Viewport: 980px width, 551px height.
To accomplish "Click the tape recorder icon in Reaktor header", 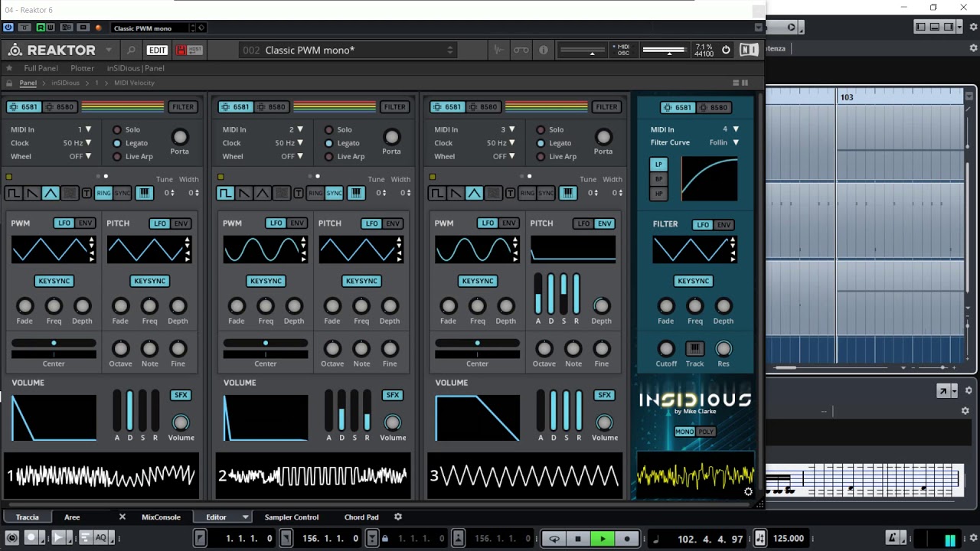I will [x=521, y=51].
